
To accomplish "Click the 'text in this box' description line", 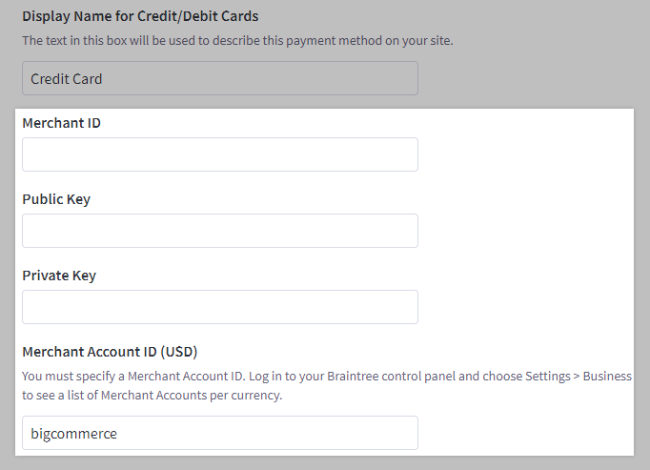I will (238, 41).
